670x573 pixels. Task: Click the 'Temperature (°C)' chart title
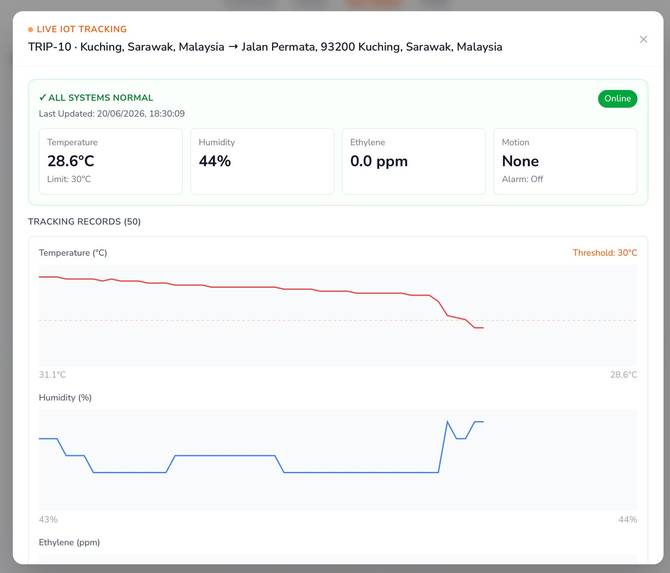73,253
